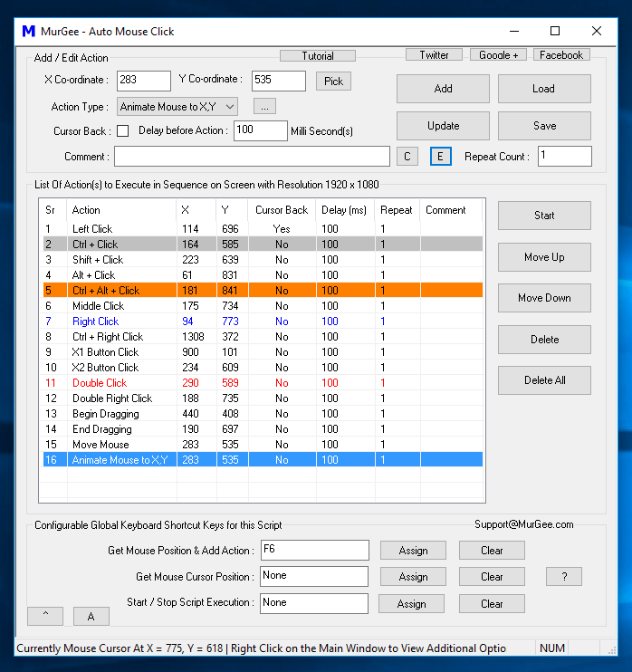The image size is (632, 672).
Task: Assign key for Get Mouse Cursor Position
Action: [x=413, y=577]
